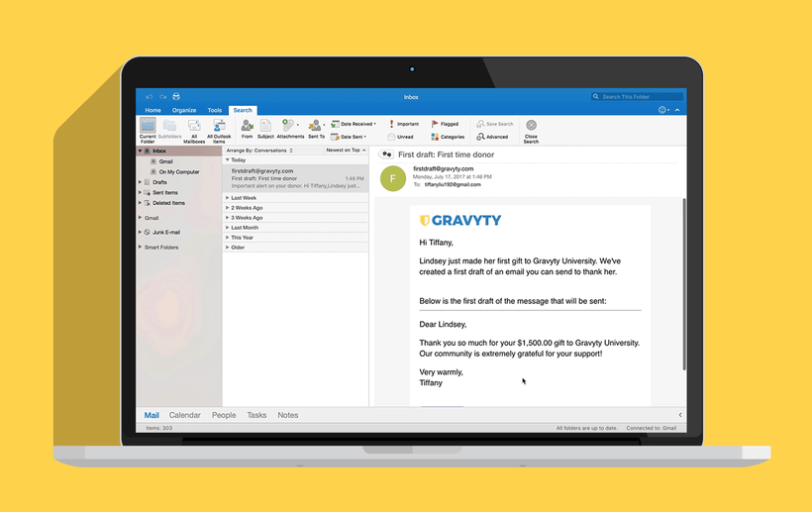This screenshot has width=812, height=512.
Task: Expand the Smart Folders section
Action: 140,248
